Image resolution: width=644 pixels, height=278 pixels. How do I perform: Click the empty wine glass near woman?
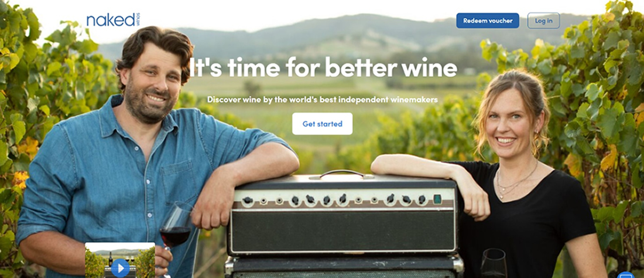[x=494, y=263]
